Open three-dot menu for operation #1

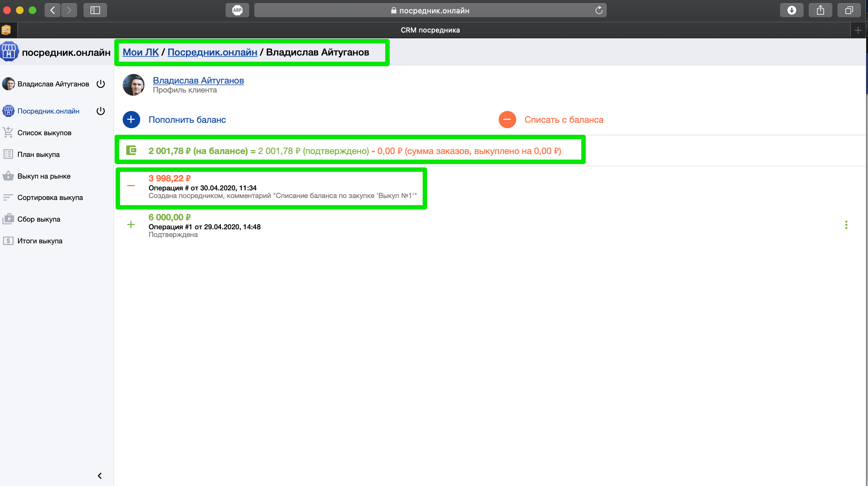(846, 225)
